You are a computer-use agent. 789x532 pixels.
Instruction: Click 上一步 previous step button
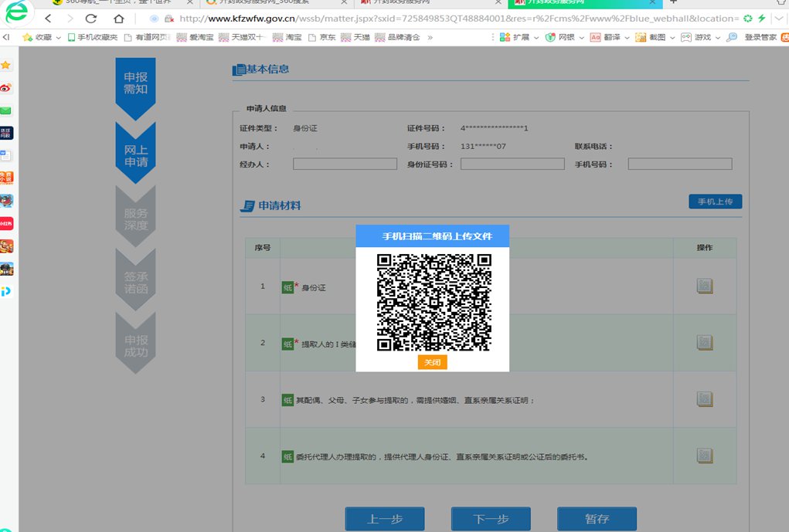(385, 519)
